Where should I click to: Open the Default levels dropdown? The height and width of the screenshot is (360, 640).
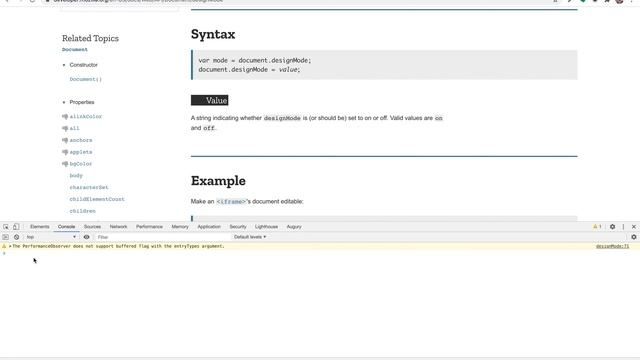(250, 237)
